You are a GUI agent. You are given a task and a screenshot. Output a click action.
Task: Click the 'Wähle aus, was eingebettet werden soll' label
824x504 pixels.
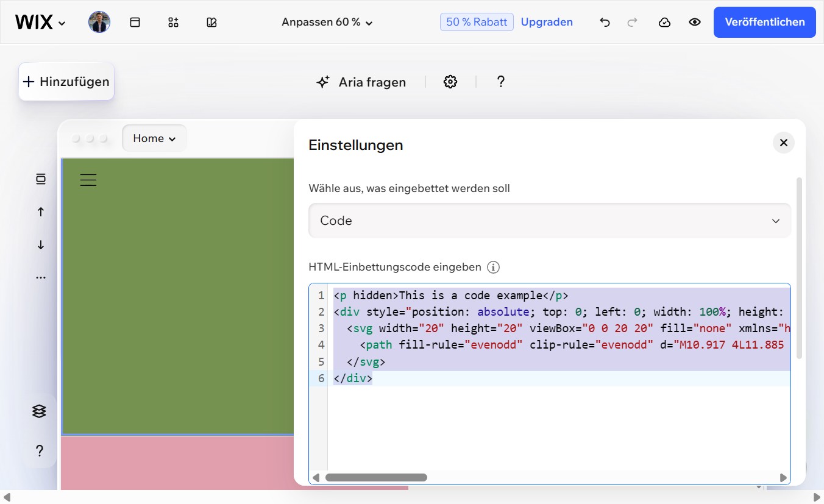point(410,188)
